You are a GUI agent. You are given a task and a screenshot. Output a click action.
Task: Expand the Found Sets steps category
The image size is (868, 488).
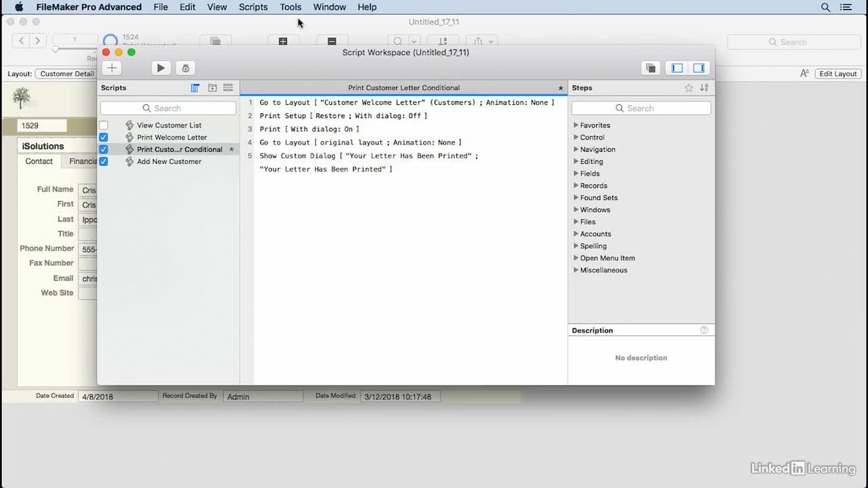(576, 198)
